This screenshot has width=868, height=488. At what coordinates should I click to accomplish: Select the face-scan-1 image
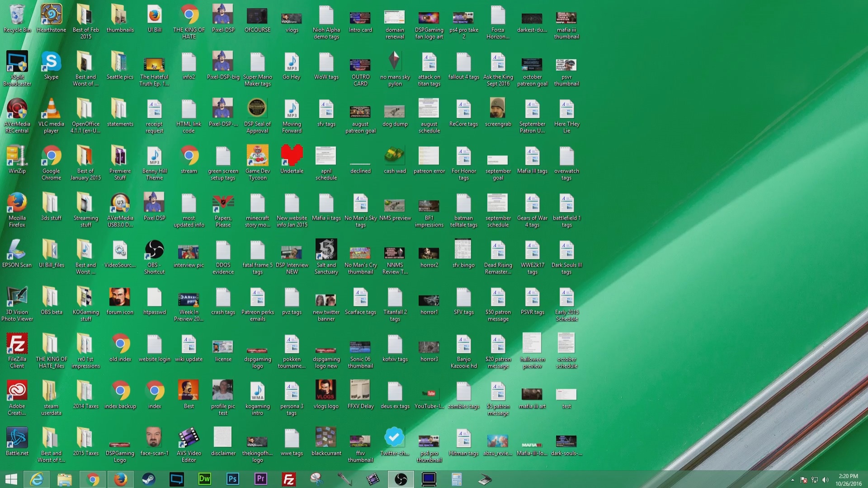coord(154,442)
